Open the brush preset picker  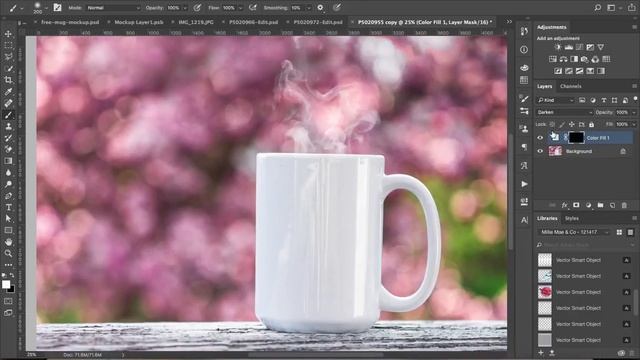(x=40, y=8)
